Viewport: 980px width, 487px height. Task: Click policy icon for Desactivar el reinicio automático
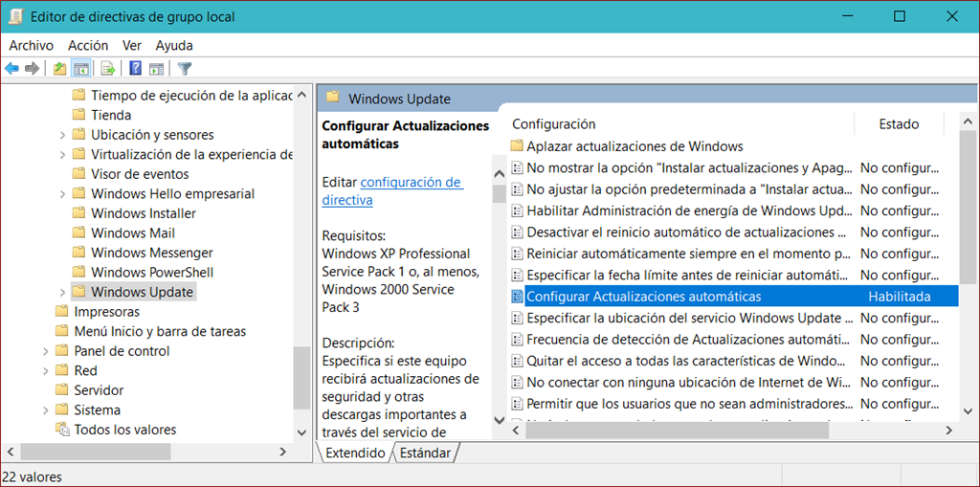pos(517,232)
